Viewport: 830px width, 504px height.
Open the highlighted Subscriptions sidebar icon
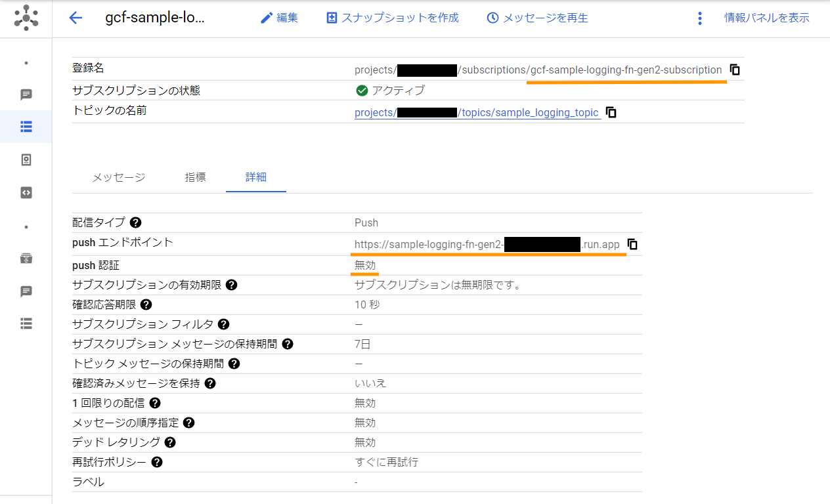click(x=26, y=127)
